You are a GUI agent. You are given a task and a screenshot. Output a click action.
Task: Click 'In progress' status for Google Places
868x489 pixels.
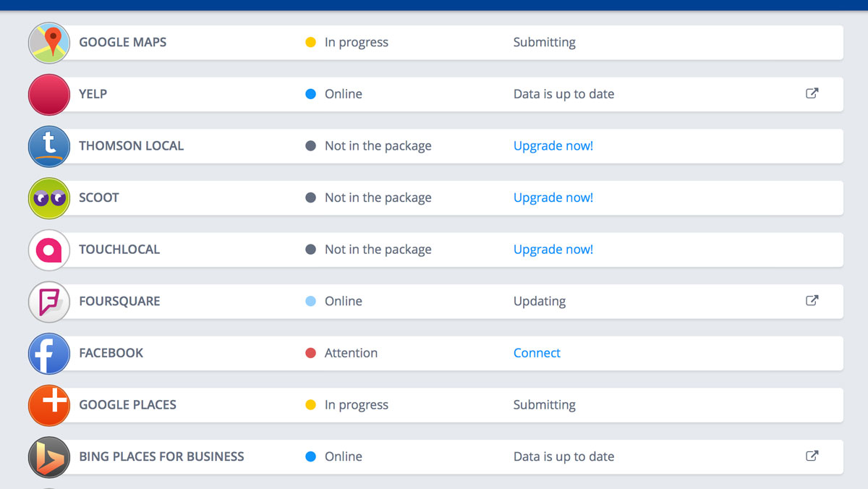pyautogui.click(x=357, y=404)
